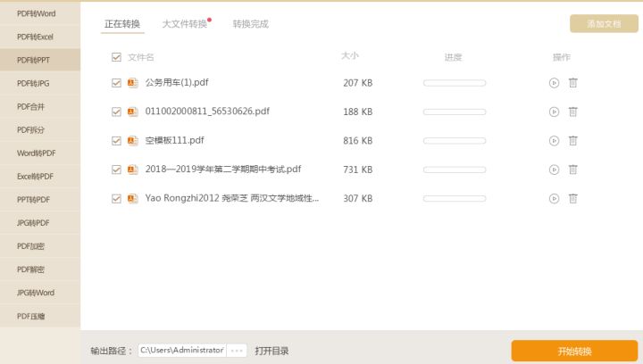Image resolution: width=643 pixels, height=364 pixels.
Task: PDF file icon of 空模板111.pdf
Action: [x=132, y=141]
